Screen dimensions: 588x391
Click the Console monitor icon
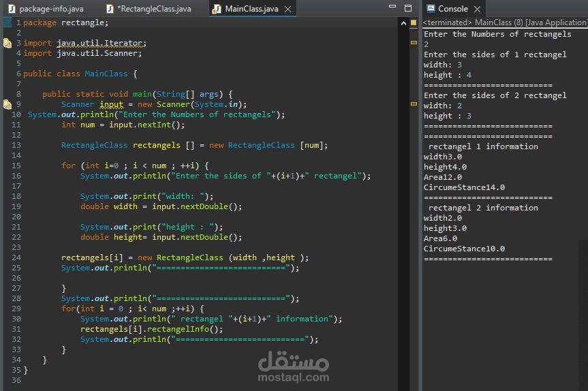(431, 8)
